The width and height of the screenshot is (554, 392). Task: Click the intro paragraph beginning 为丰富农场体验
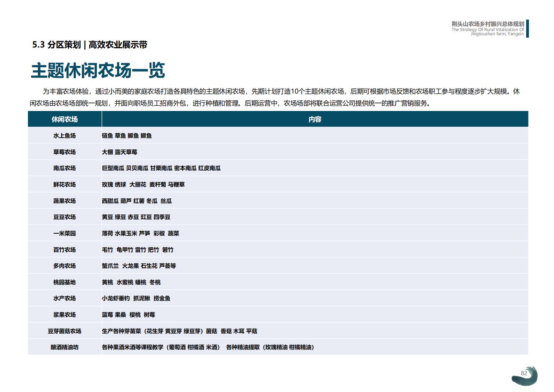[x=275, y=97]
